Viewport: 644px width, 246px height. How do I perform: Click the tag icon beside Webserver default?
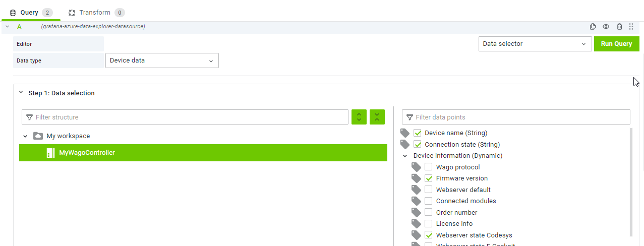416,190
